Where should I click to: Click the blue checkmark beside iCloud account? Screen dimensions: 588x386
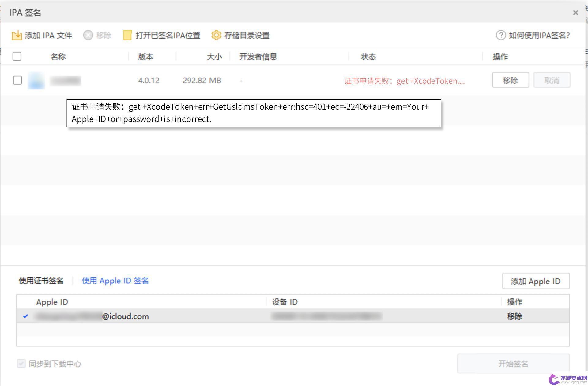coord(25,316)
